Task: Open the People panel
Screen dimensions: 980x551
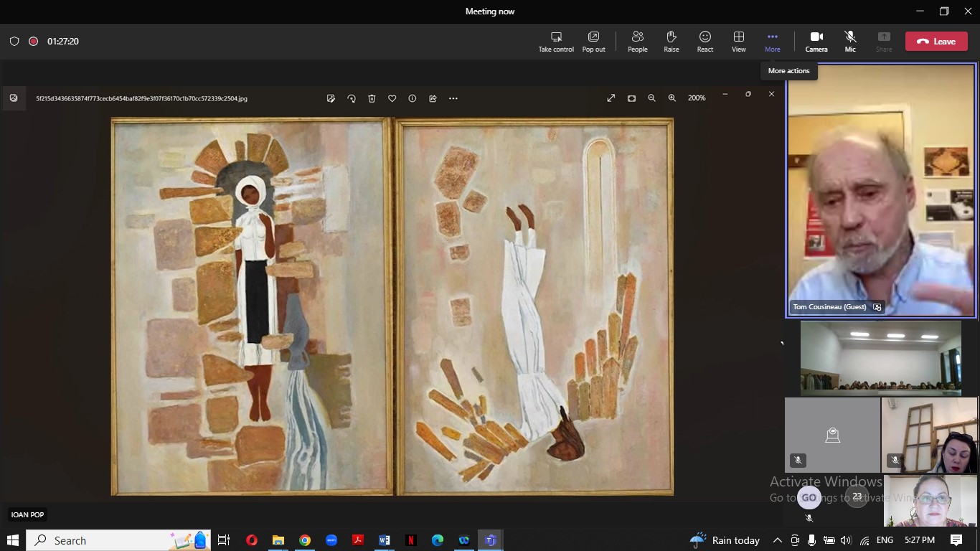Action: pos(637,42)
